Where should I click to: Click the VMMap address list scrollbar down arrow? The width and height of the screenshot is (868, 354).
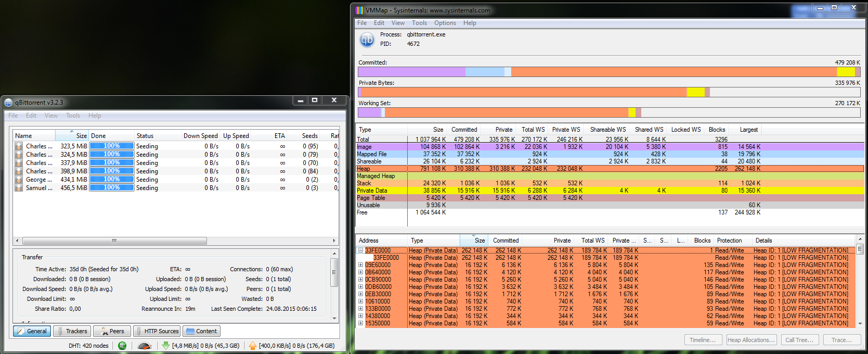coord(860,323)
